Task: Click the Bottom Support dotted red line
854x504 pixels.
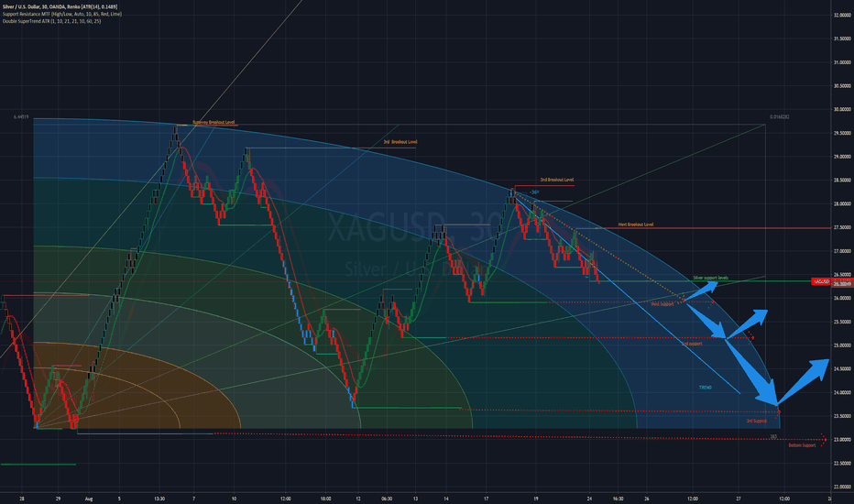Action: (520, 436)
